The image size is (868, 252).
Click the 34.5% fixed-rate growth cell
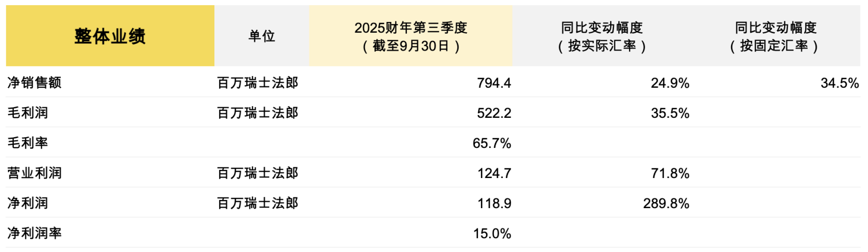[x=839, y=83]
